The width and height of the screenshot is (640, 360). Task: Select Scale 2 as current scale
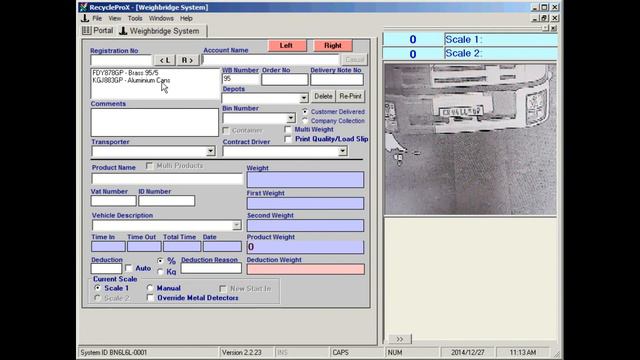tap(98, 298)
